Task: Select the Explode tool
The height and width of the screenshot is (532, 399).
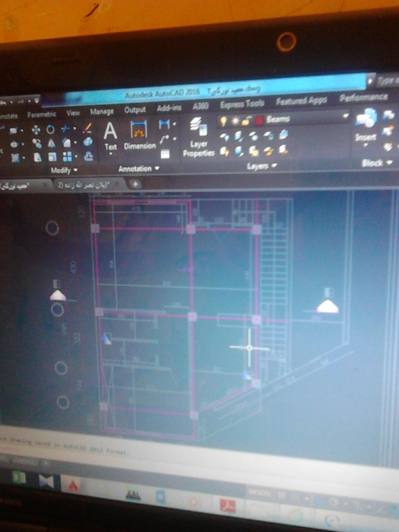Action: click(88, 142)
